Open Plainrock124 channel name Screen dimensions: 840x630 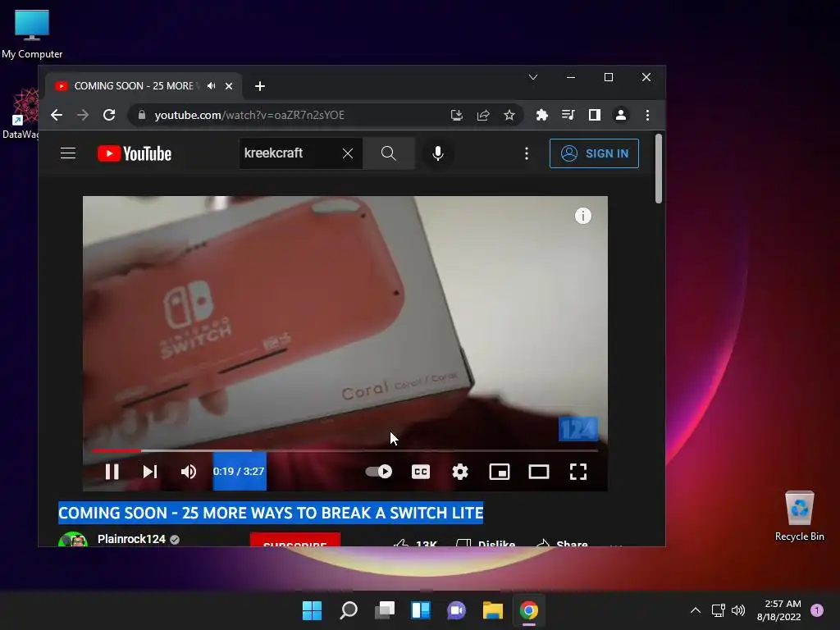(131, 538)
